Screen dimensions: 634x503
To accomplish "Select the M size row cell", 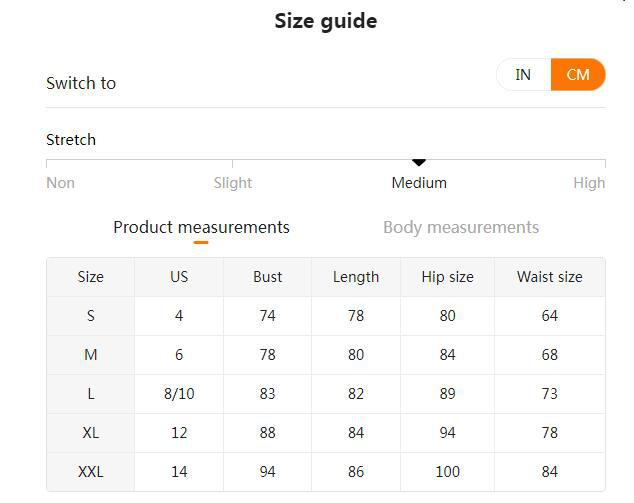I will coord(91,355).
